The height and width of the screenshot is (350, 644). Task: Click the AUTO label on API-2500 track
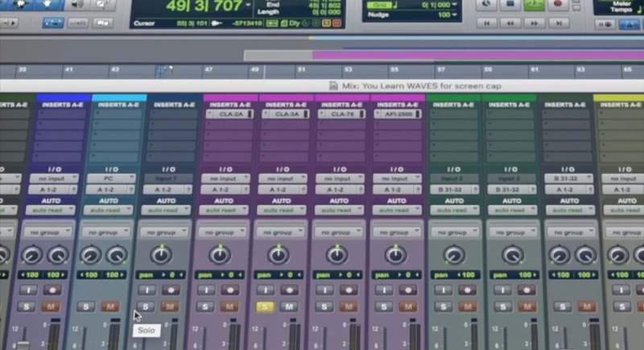tap(396, 200)
